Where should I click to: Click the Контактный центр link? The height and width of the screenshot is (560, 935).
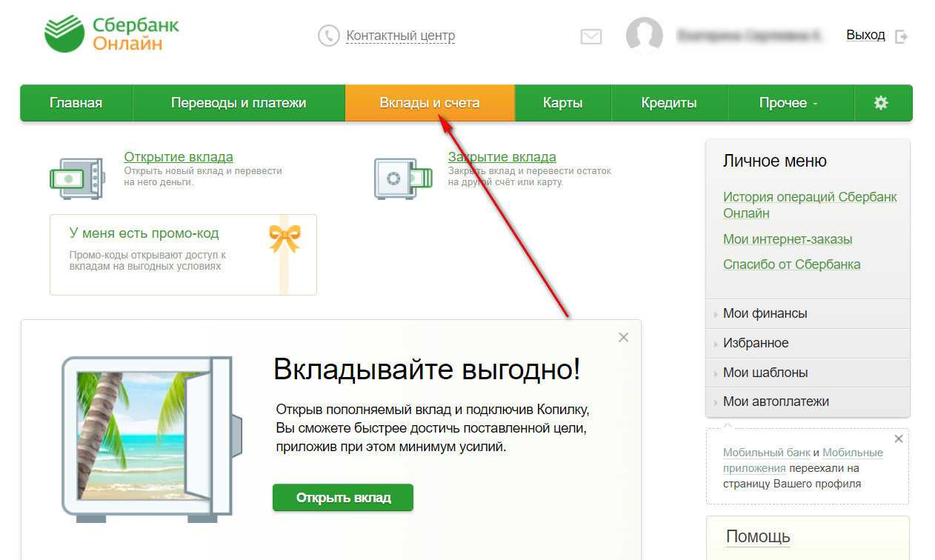pyautogui.click(x=401, y=36)
